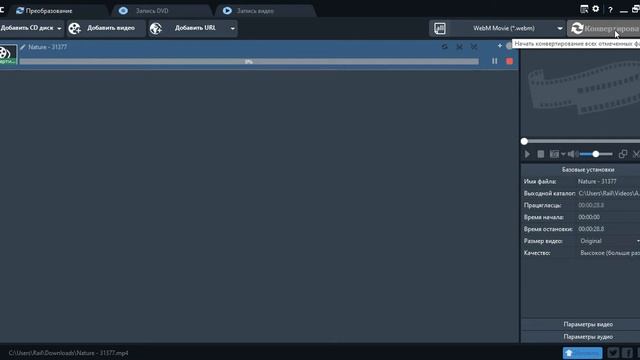
Task: Adjust the preview volume slider
Action: (x=596, y=154)
